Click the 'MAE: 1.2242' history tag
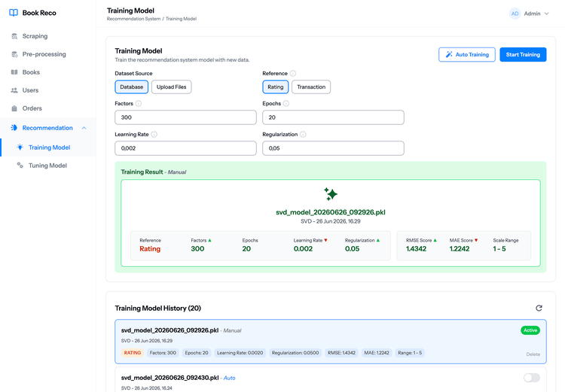The image size is (565, 392). 377,353
